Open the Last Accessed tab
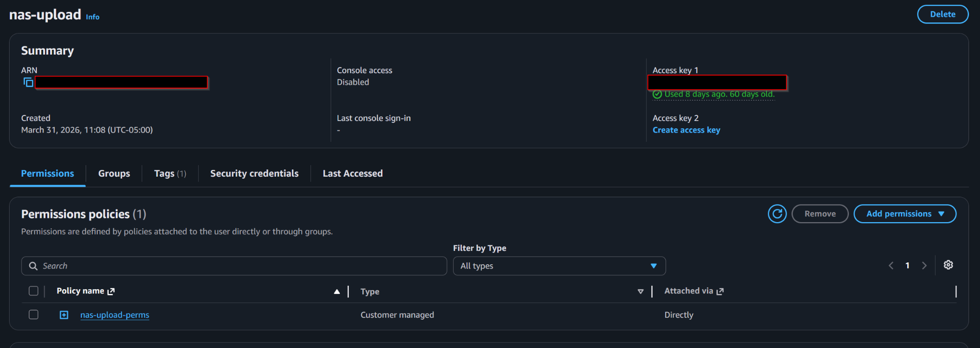The height and width of the screenshot is (348, 980). [353, 174]
